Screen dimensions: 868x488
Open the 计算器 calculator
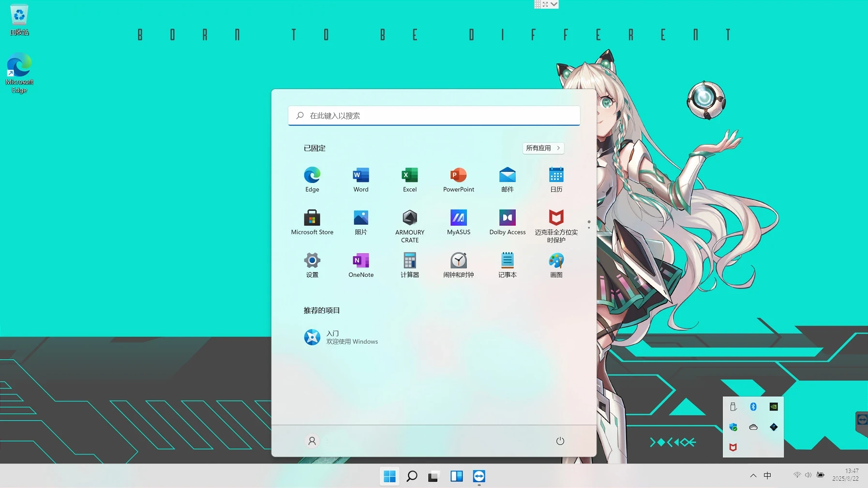[410, 265]
